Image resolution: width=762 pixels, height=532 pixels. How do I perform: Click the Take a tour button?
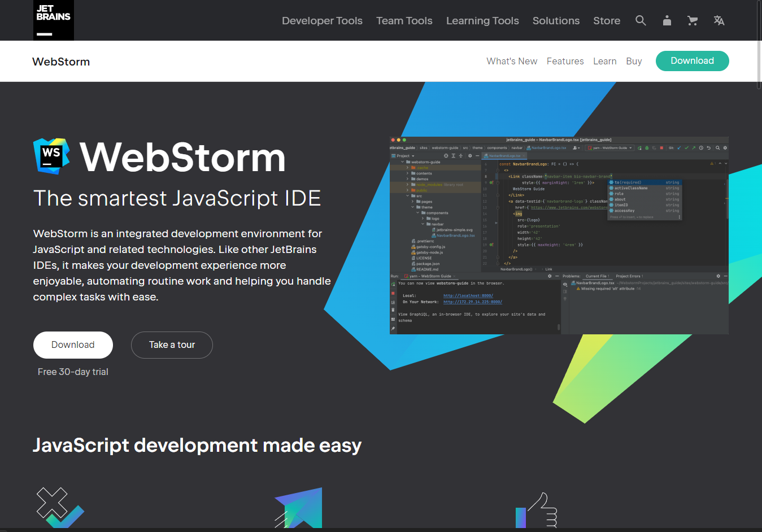172,345
